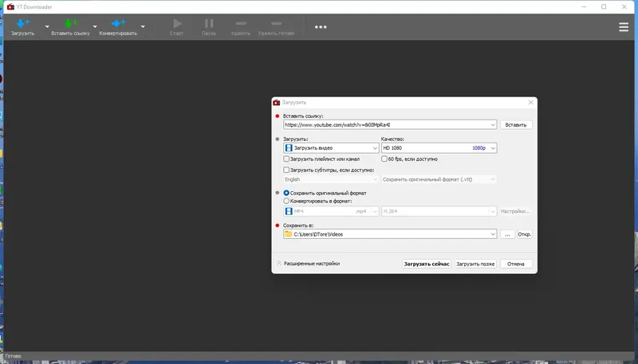Select Конвертировать в формат radio button
Viewport: 638px width, 364px height.
coord(286,201)
